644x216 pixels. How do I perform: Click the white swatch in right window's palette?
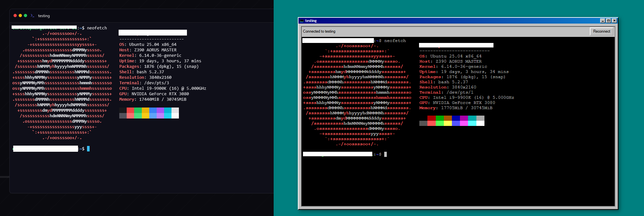pyautogui.click(x=480, y=123)
